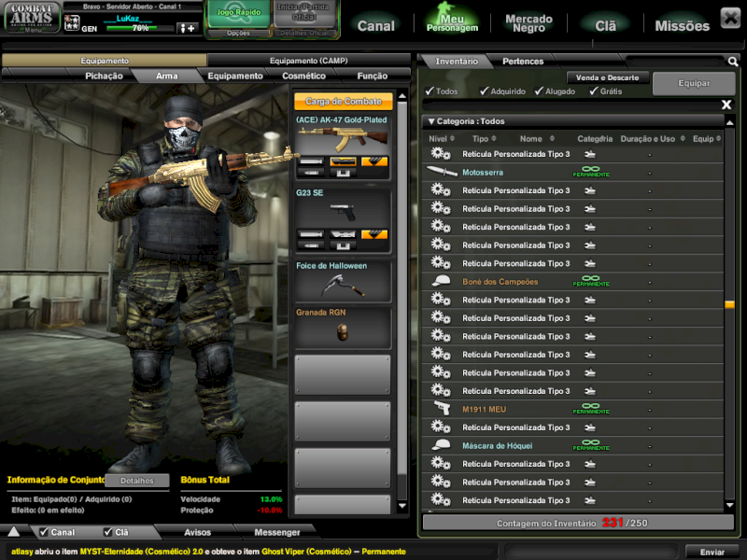Select highlighted attachment icon under G23 SE
747x560 pixels.
[374, 234]
